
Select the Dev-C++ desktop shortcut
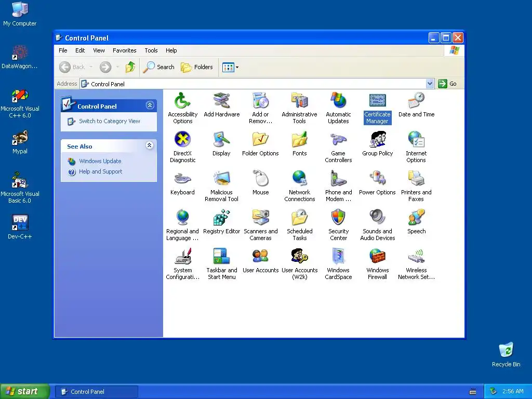click(x=20, y=227)
